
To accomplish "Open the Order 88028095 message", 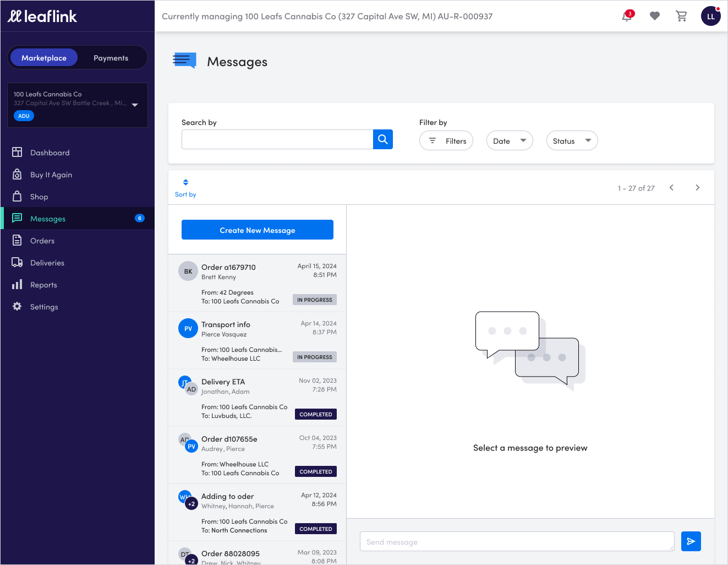I will [x=257, y=553].
